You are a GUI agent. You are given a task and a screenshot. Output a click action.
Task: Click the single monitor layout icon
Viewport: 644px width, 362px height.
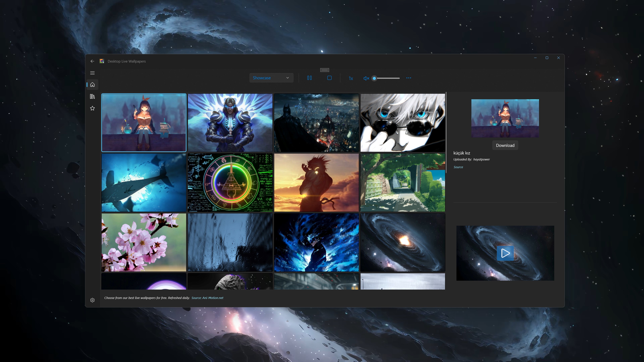click(329, 78)
